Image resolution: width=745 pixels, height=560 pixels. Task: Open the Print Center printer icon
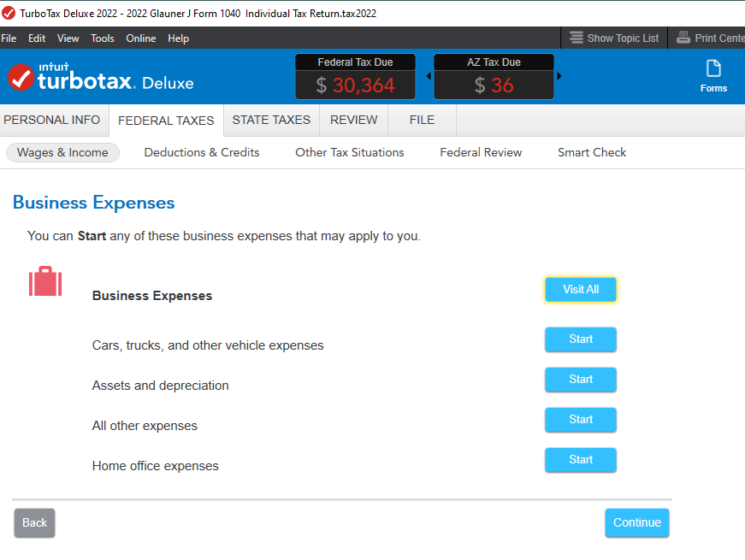(683, 38)
